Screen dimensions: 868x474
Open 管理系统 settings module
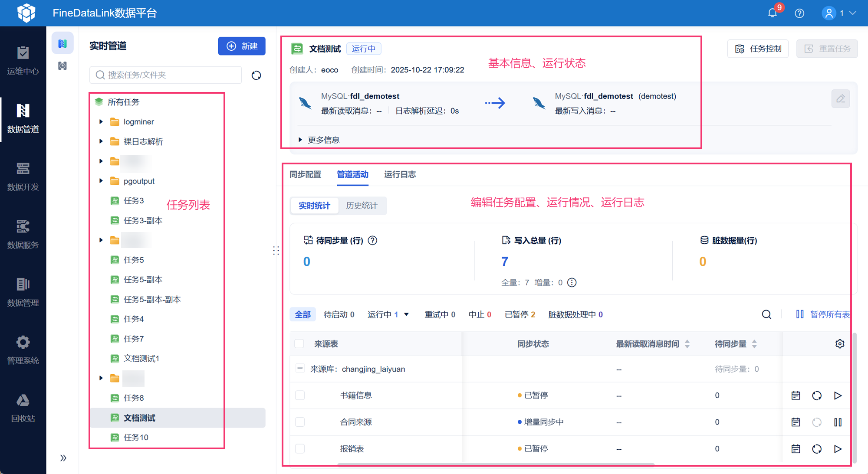(x=23, y=350)
